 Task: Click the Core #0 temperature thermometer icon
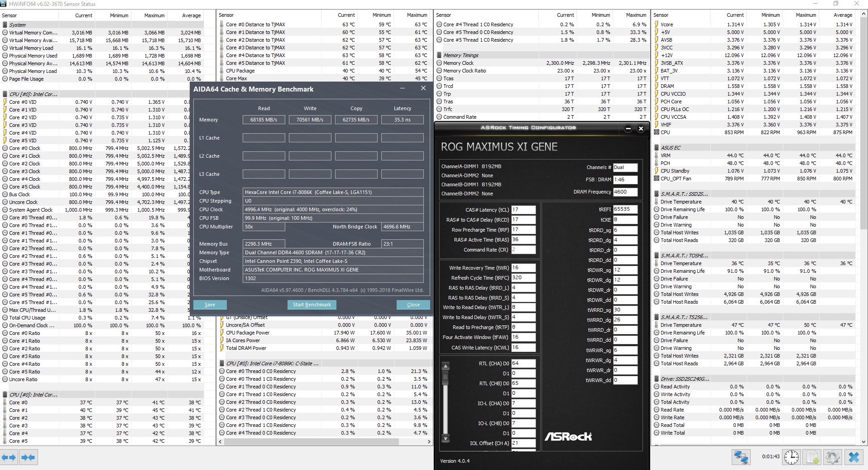click(5, 402)
